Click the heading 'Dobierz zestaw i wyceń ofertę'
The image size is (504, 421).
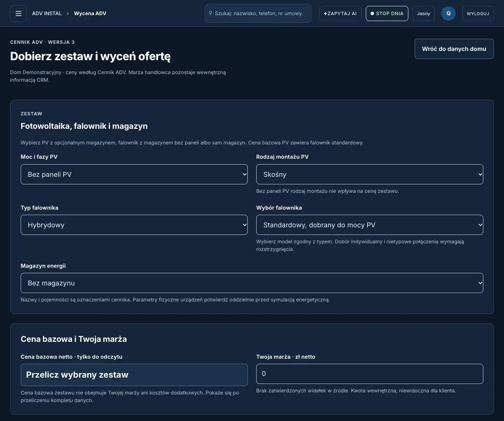(x=90, y=56)
